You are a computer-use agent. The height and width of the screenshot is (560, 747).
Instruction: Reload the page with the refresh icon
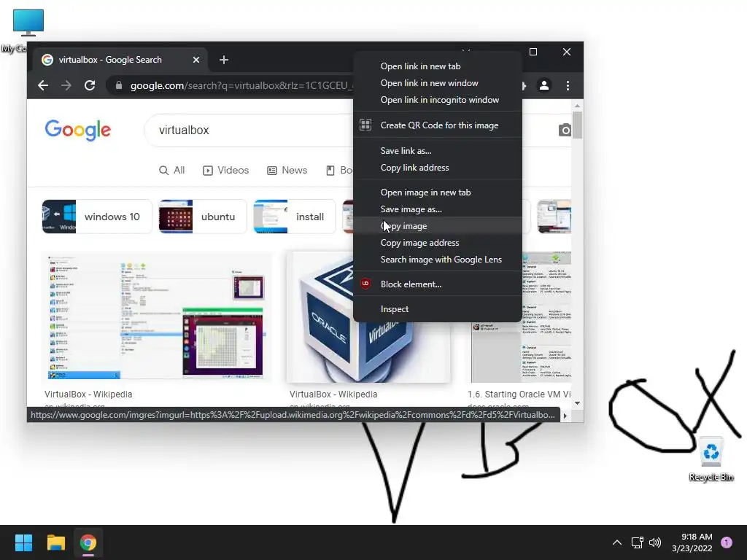point(90,86)
